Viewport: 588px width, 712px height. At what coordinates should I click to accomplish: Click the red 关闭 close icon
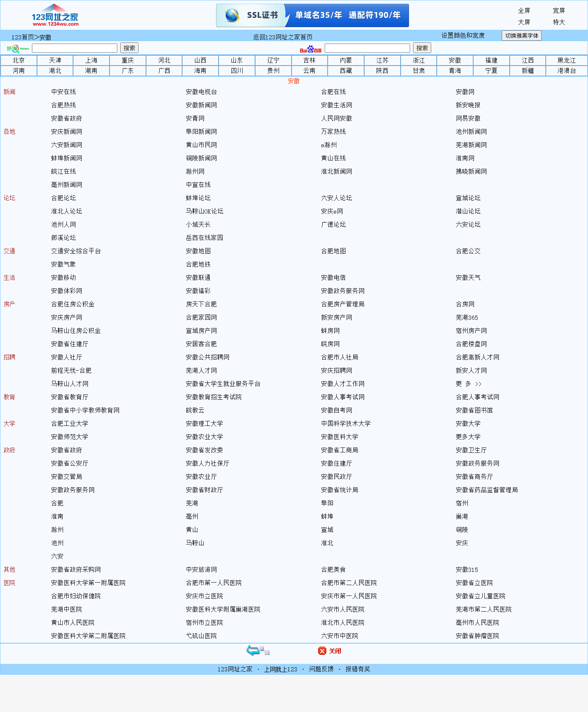click(322, 651)
